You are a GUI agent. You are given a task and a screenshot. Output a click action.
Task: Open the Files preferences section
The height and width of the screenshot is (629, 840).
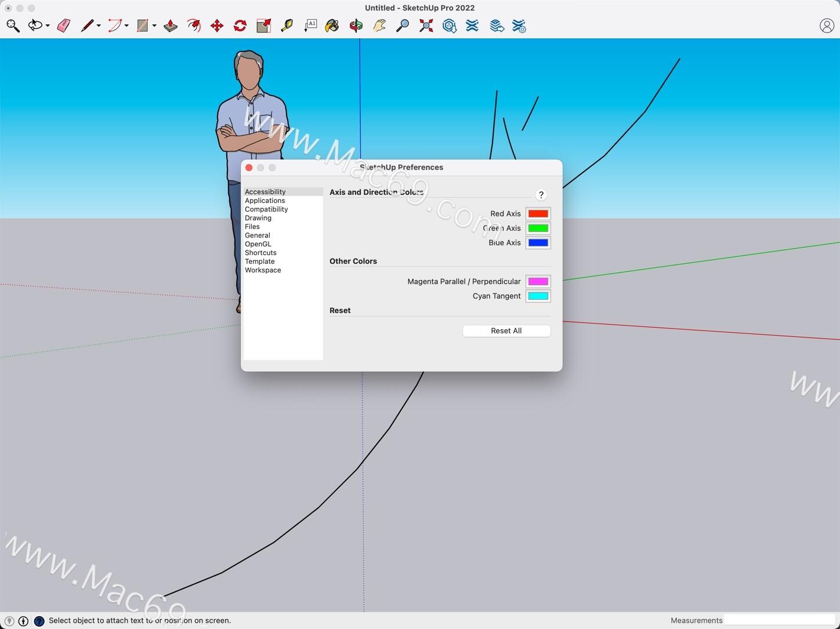click(283, 227)
